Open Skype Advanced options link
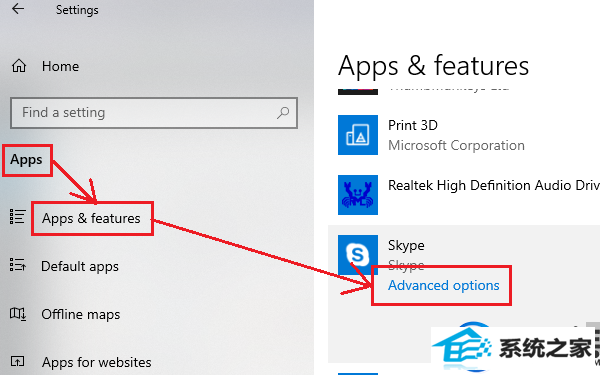The image size is (600, 375). click(443, 285)
